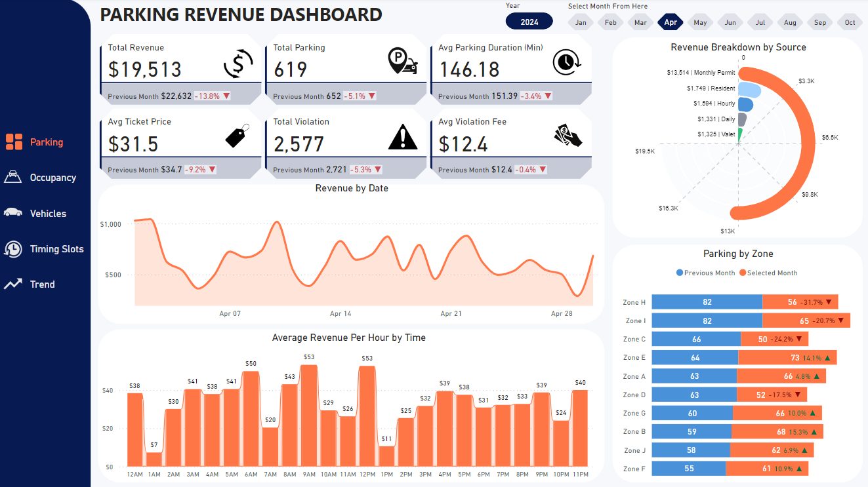Viewport: 868px width, 487px height.
Task: Click the Total Violation warning triangle icon
Action: click(x=403, y=136)
